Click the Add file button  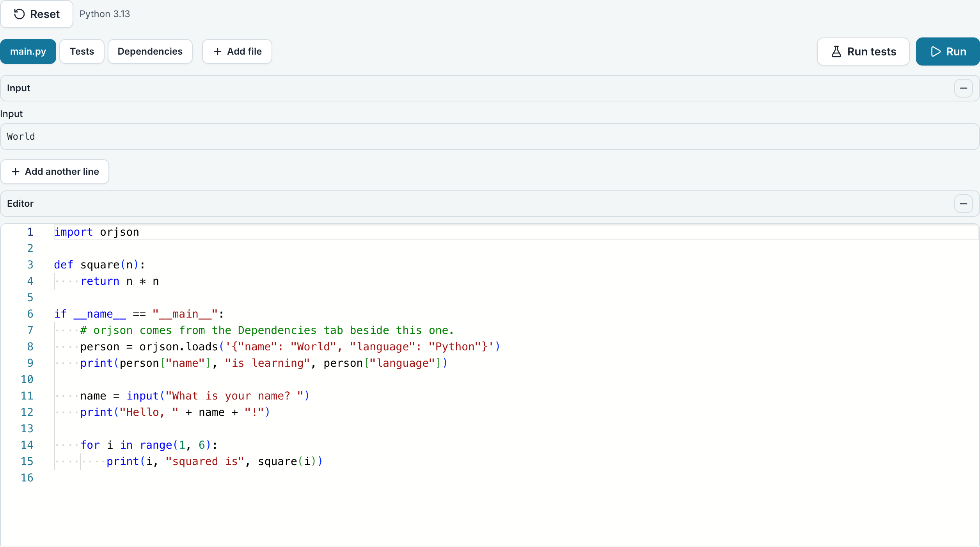(x=237, y=52)
